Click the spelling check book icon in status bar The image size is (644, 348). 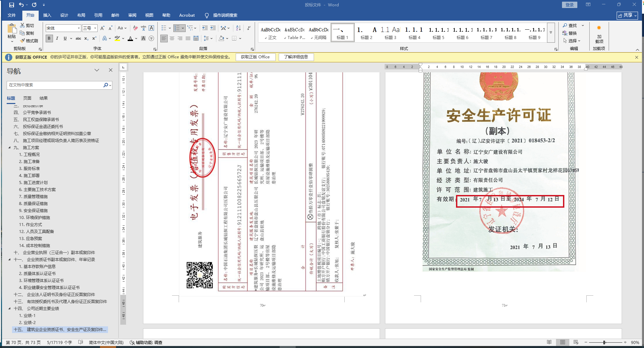click(x=81, y=342)
